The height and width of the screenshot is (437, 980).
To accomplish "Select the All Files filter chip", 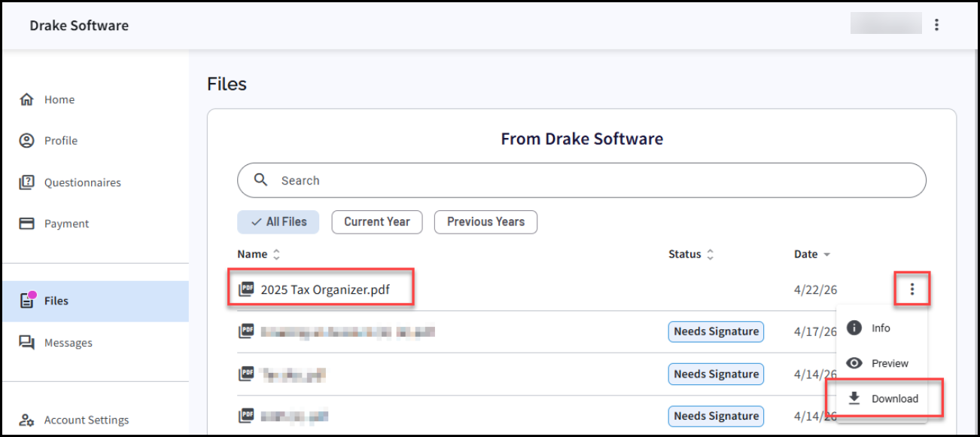I will click(x=278, y=222).
